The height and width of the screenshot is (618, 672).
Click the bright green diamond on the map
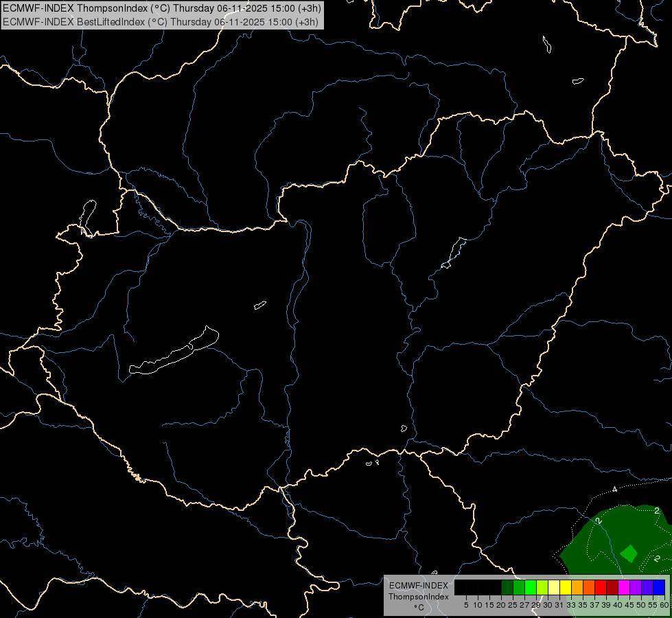click(629, 553)
